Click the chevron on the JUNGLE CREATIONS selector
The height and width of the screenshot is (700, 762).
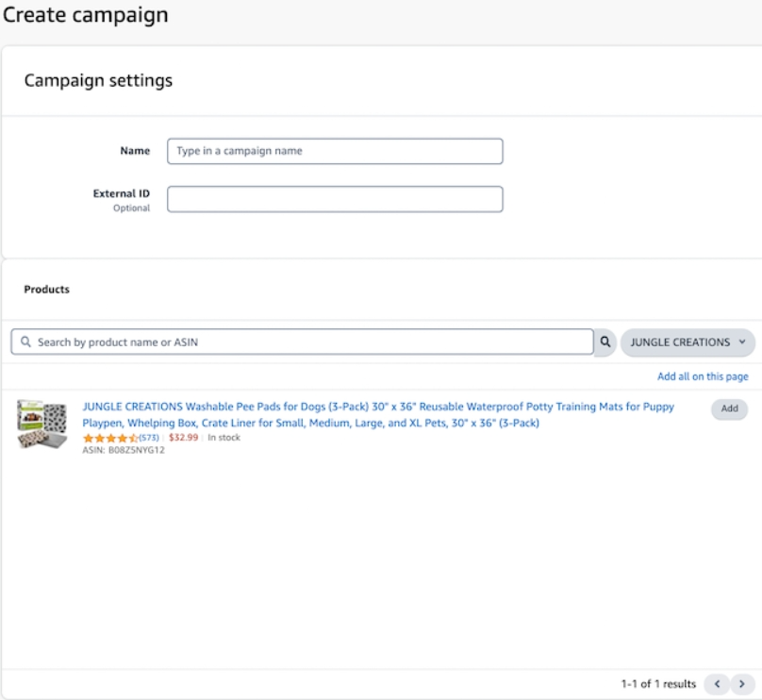point(743,342)
